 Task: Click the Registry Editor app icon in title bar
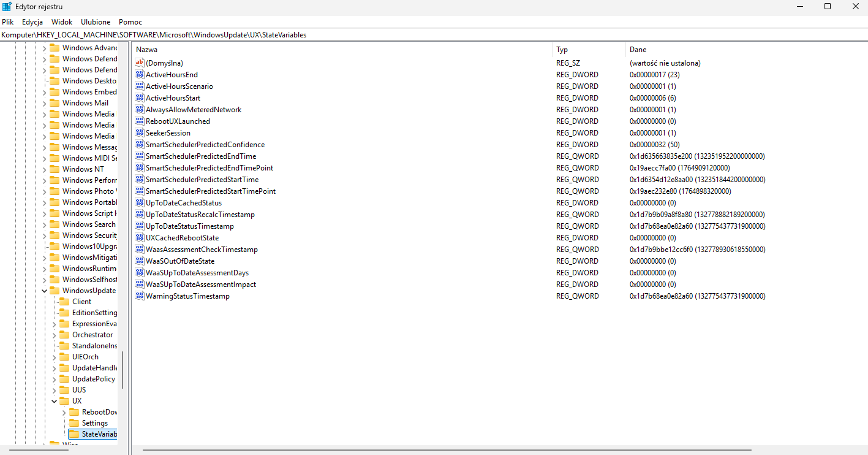[7, 7]
